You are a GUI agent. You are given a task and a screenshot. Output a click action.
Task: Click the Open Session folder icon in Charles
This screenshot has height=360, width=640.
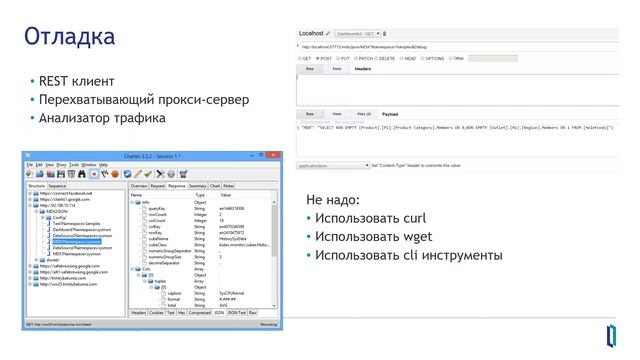click(40, 174)
